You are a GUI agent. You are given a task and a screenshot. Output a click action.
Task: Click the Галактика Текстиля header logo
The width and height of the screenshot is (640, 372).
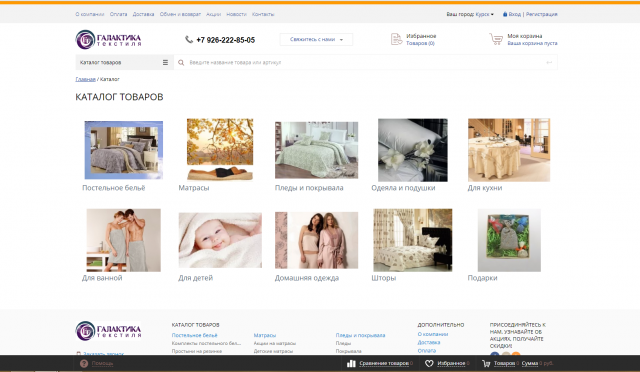109,40
